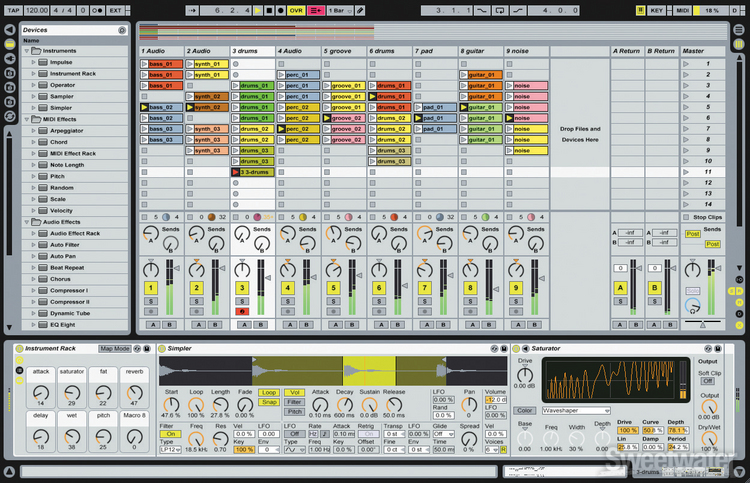Select the 7 pad track header

tap(435, 51)
